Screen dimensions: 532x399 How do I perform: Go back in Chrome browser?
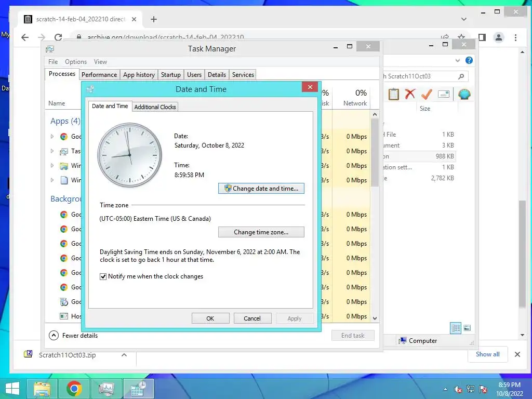click(25, 37)
